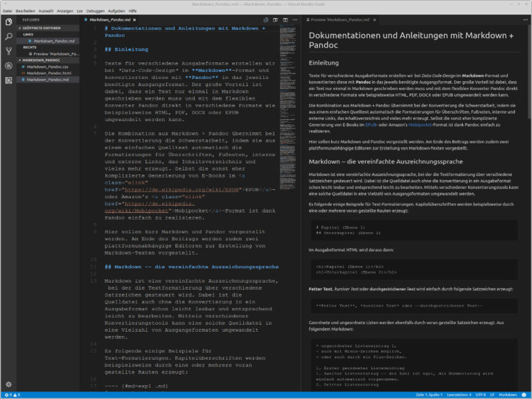Open the Extensions view
Image resolution: width=532 pixels, height=399 pixels.
pyautogui.click(x=9, y=80)
